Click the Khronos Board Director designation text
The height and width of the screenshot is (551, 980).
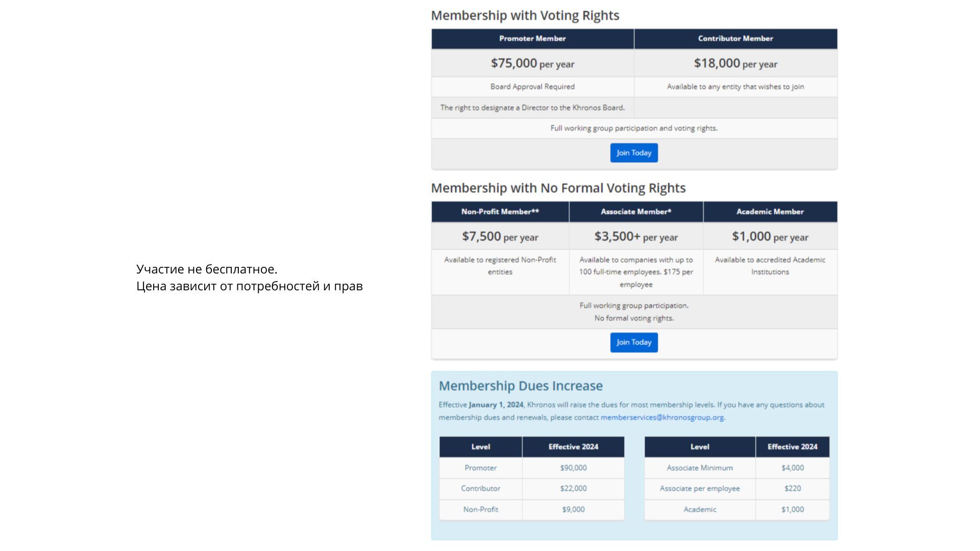[x=532, y=108]
